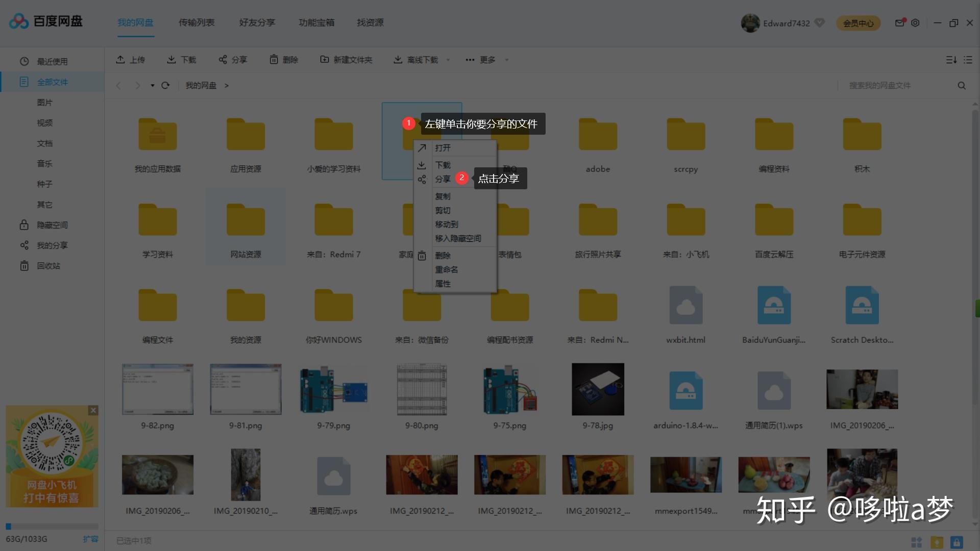
Task: Open the wxbit.html file icon
Action: coord(685,305)
